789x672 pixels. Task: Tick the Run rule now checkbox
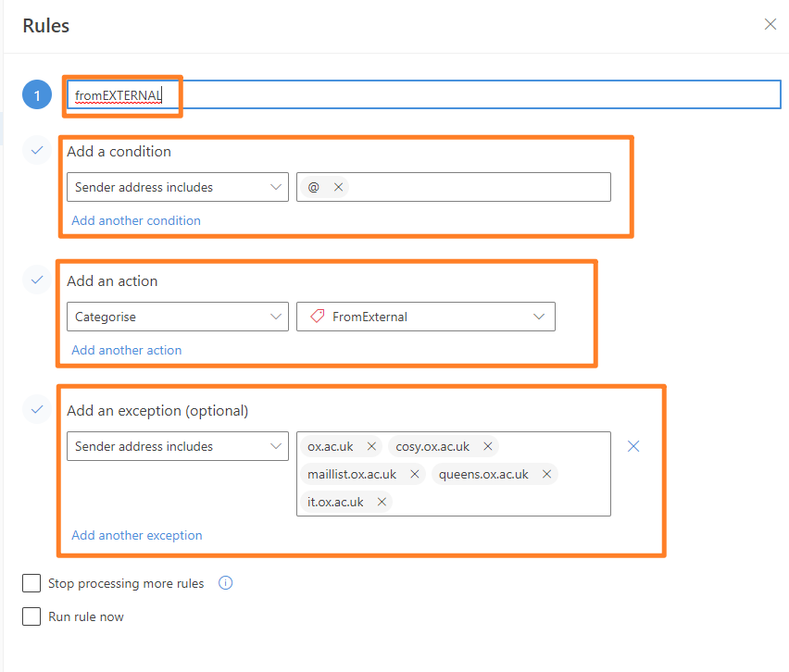(x=31, y=616)
